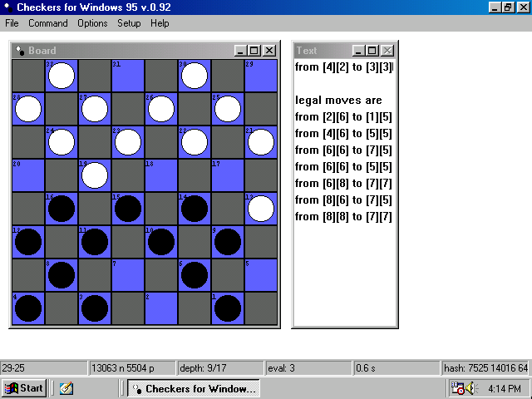
Task: Select the white piece on square 21
Action: tap(261, 142)
